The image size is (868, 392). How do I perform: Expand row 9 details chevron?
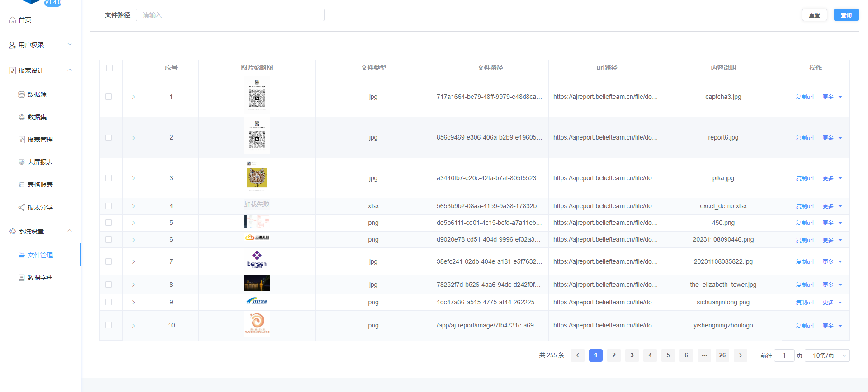(133, 302)
